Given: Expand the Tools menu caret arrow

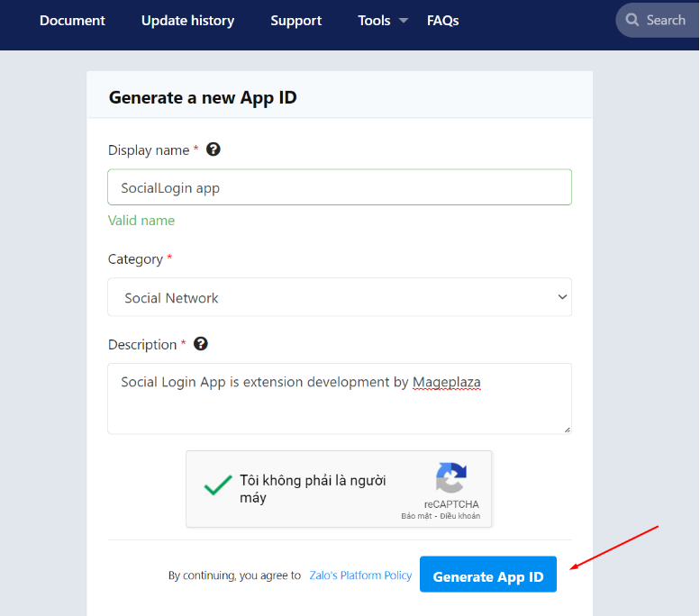Looking at the screenshot, I should point(403,21).
